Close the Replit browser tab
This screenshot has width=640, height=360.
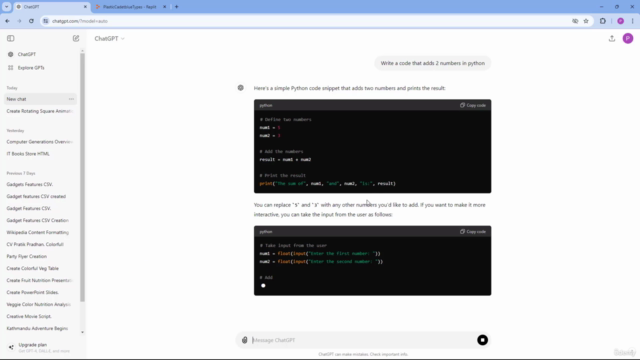[164, 7]
